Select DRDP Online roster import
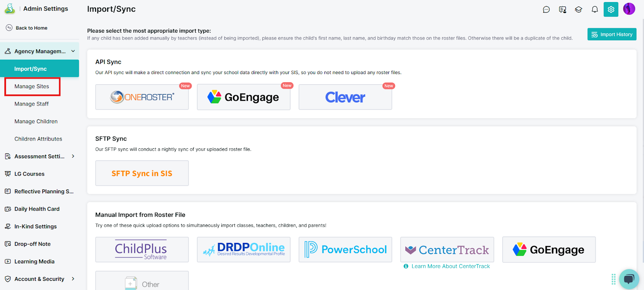 click(244, 250)
